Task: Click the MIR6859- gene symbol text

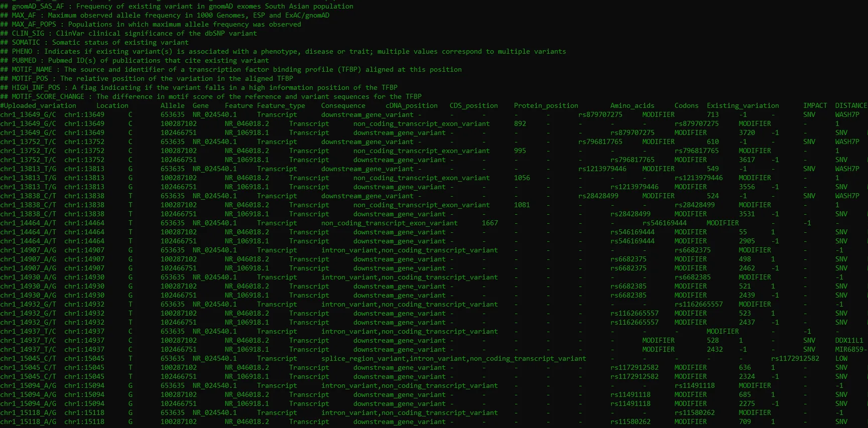Action: pos(850,350)
